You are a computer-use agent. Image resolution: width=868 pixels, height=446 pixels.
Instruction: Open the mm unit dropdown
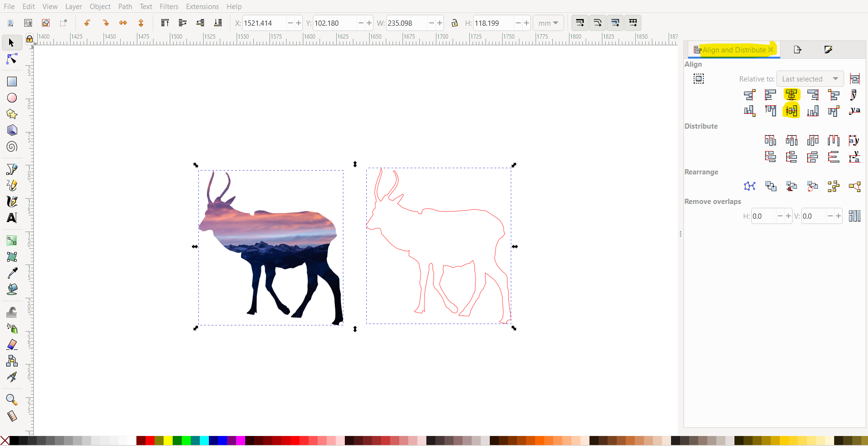click(x=548, y=23)
